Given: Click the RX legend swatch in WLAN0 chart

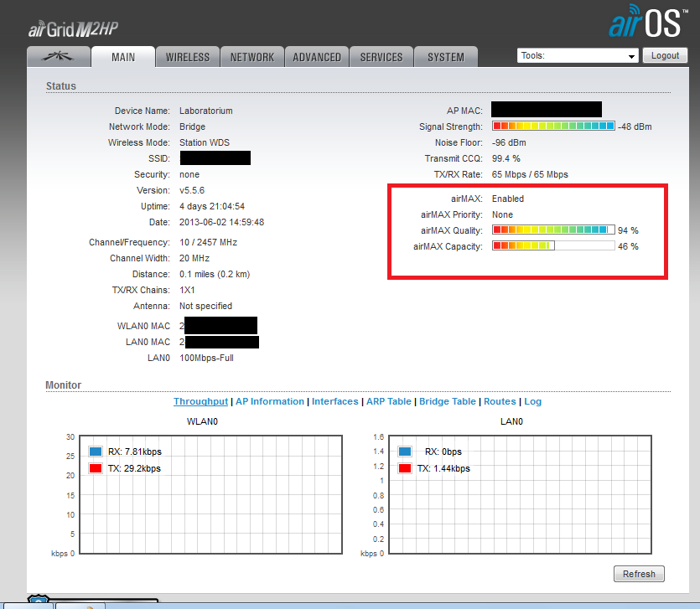Looking at the screenshot, I should tap(94, 451).
